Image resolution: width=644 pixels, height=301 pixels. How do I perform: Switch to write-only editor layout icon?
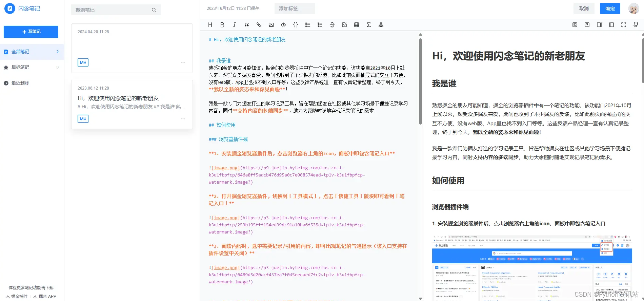(599, 25)
